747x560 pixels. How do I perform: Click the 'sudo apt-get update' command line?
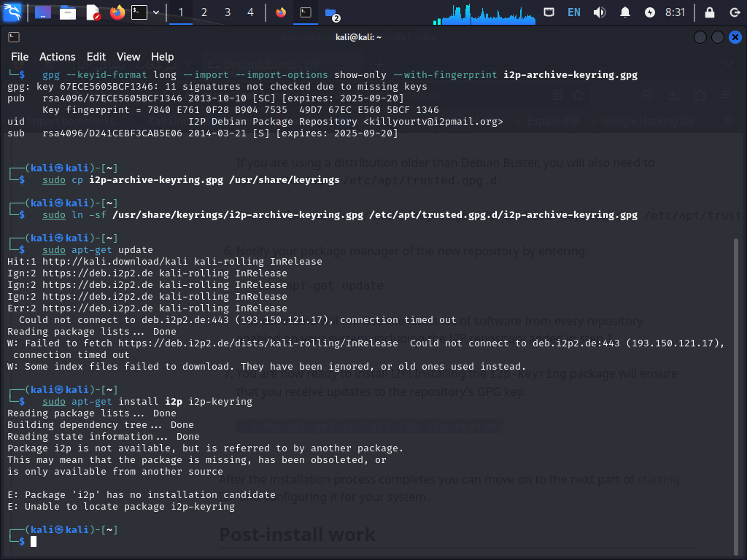pos(98,250)
